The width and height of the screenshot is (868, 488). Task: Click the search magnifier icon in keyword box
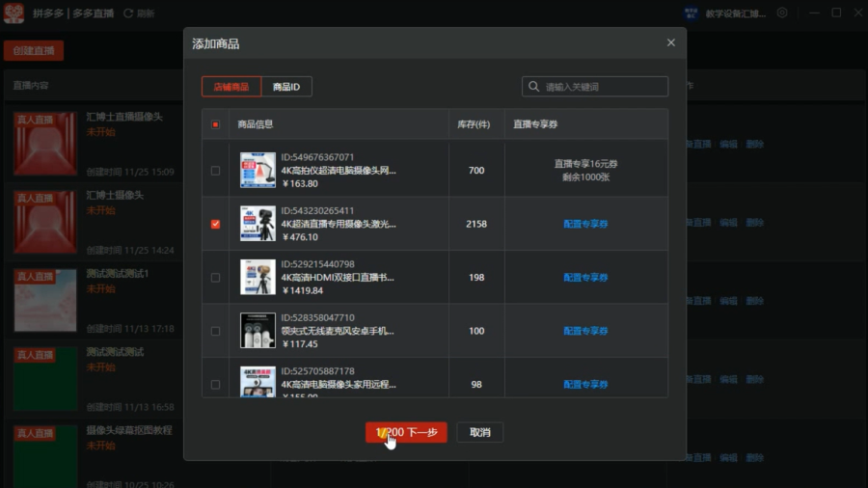(533, 86)
